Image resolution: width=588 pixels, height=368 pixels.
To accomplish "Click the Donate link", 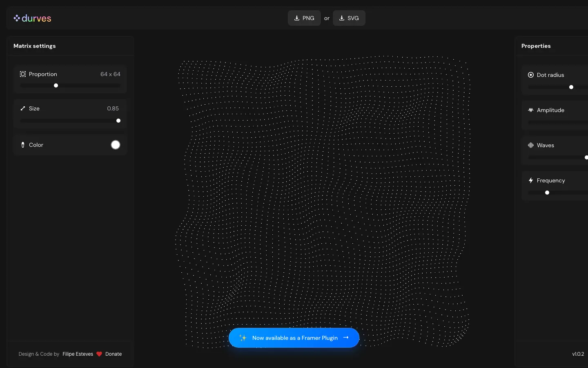I will click(x=114, y=354).
